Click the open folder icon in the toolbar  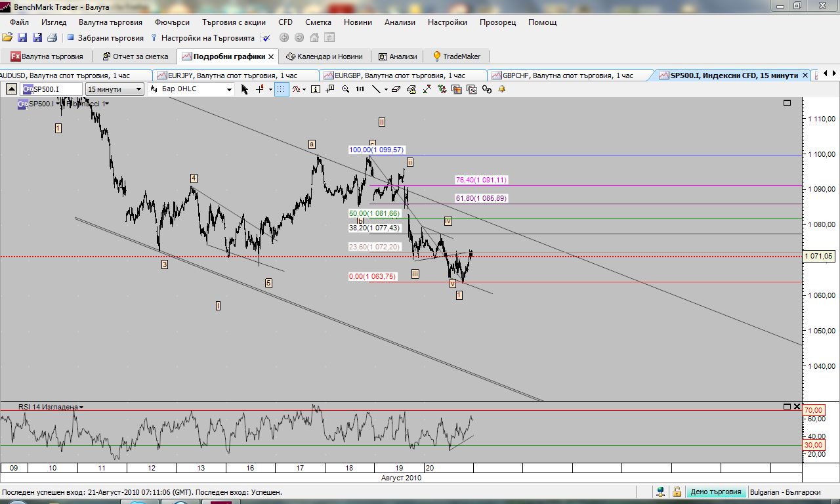click(x=7, y=38)
